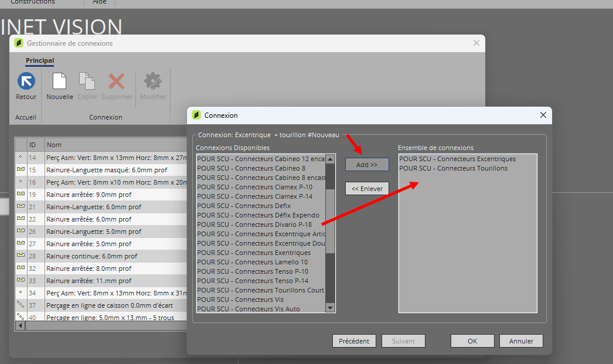
Task: Select POUR SCU - Connecteurs Defix
Action: pyautogui.click(x=261, y=206)
